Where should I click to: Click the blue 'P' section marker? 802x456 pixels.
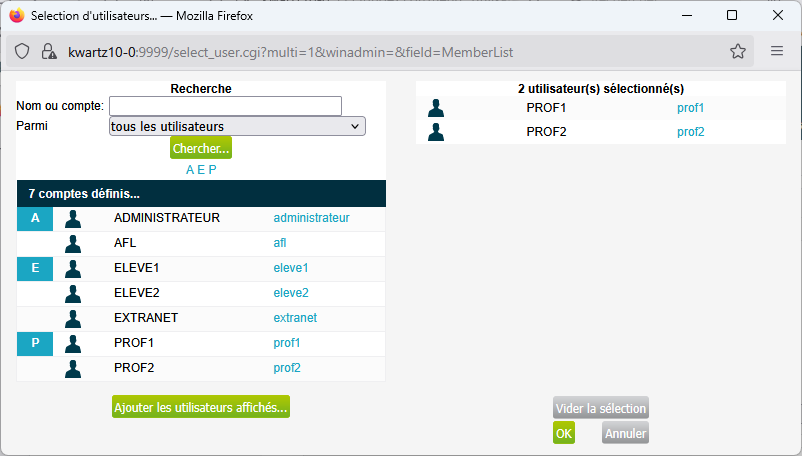point(35,344)
